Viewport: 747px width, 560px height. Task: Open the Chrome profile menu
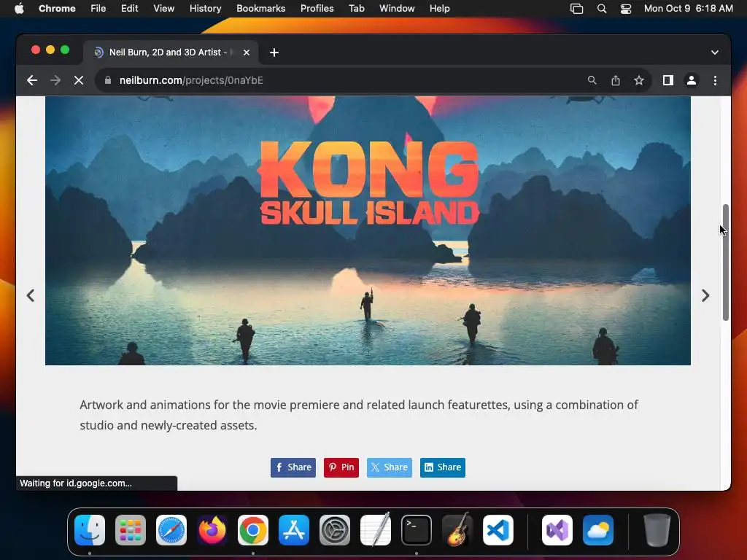coord(692,80)
